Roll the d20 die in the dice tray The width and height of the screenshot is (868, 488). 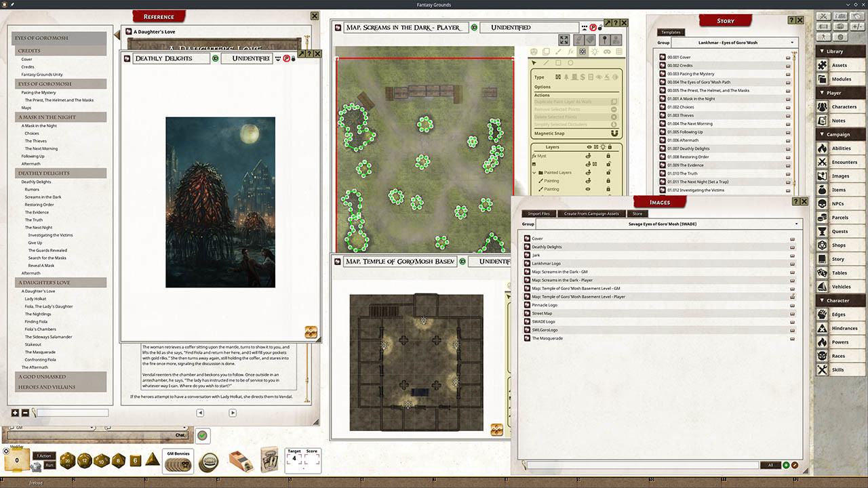click(x=67, y=460)
